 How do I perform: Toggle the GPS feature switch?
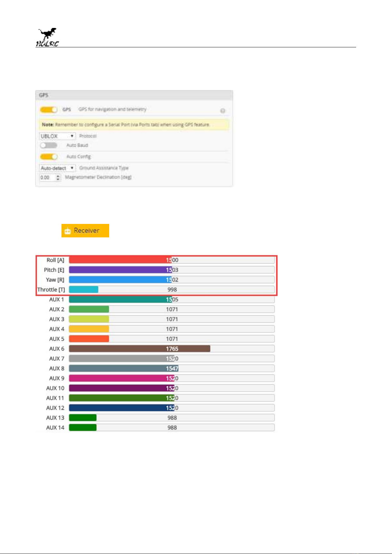pos(49,109)
